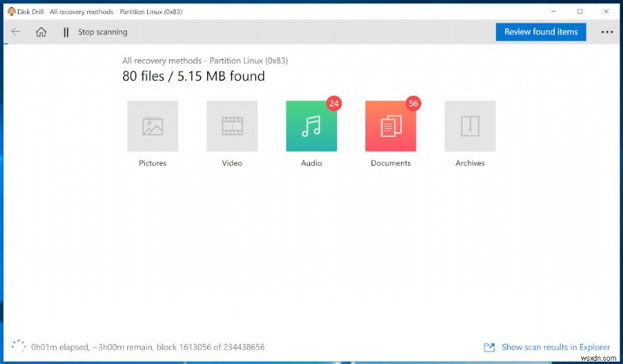Click the Archives label text
Screen dimensions: 623x364
coord(470,163)
